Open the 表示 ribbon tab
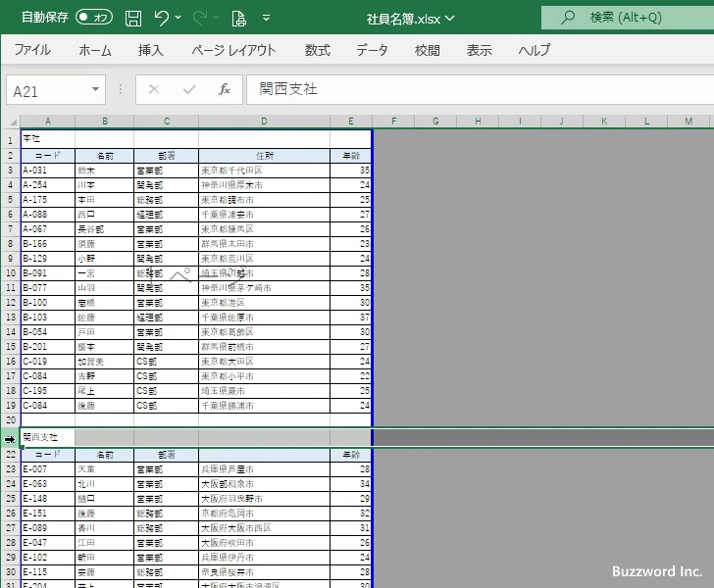 479,50
